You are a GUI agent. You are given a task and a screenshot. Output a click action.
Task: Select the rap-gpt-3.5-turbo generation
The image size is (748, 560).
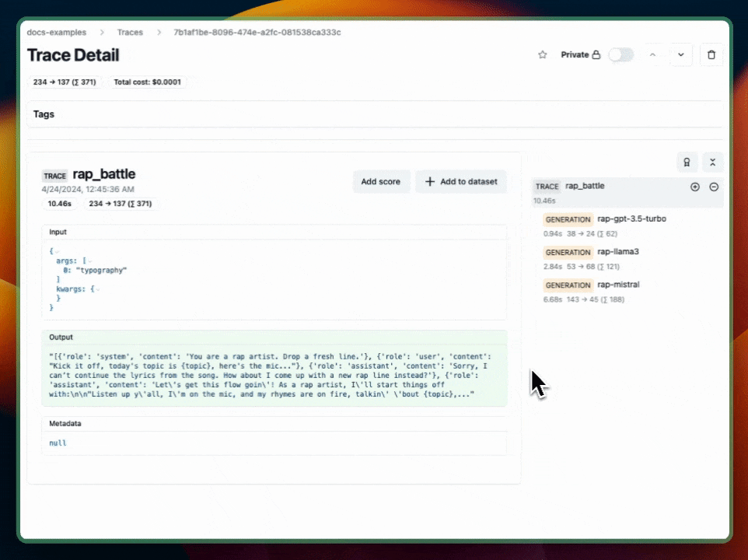[x=631, y=219]
